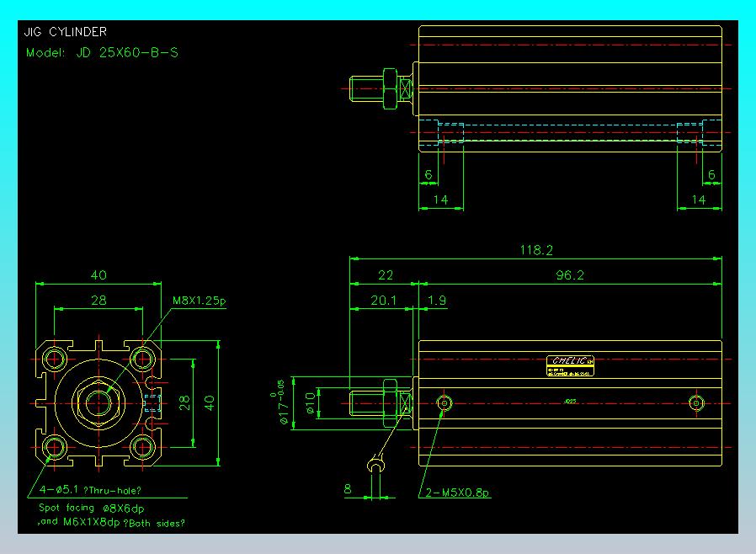Select the hexagonal rod nut in the front view
Screen dimensions: 756x554
tap(98, 402)
